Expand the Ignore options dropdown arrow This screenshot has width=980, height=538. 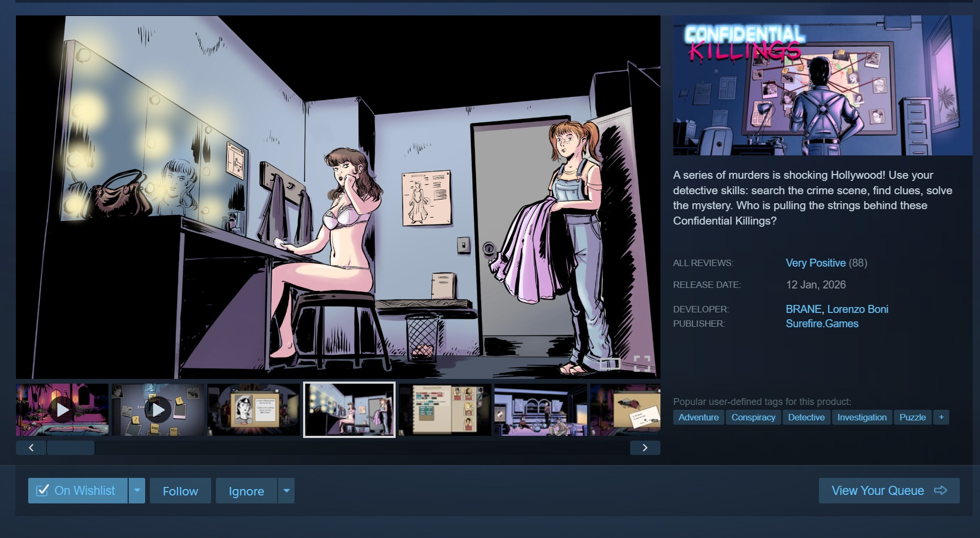[287, 491]
